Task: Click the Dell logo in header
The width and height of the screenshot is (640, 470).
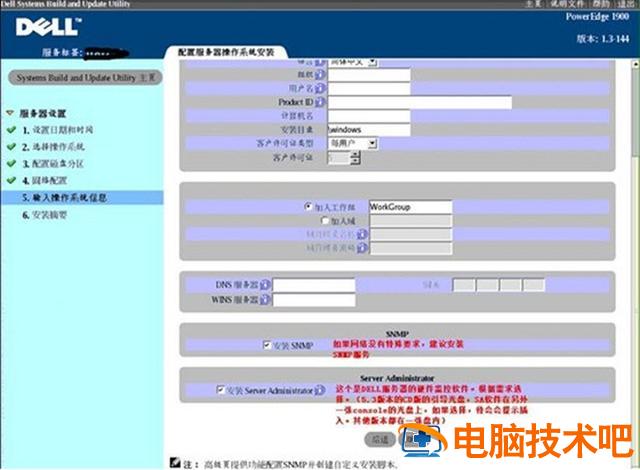Action: point(48,27)
